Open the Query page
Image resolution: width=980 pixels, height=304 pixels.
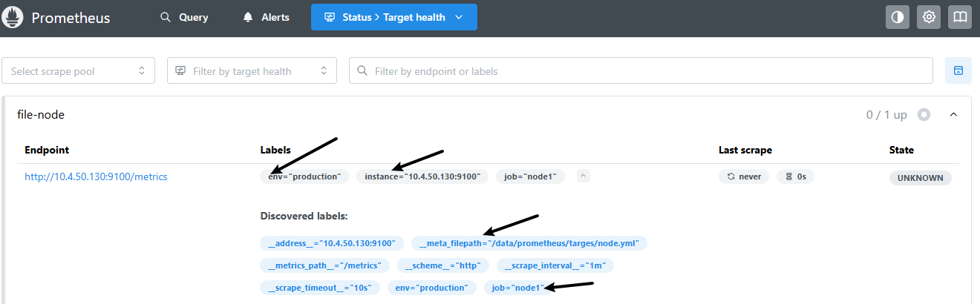(184, 17)
